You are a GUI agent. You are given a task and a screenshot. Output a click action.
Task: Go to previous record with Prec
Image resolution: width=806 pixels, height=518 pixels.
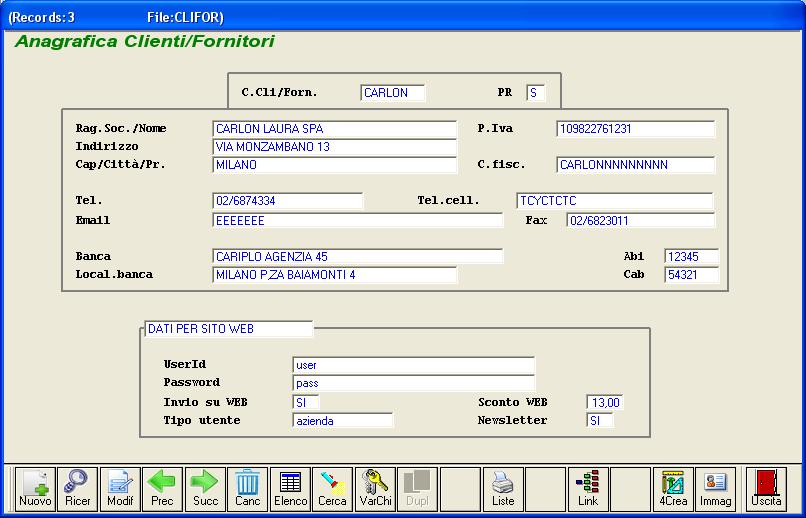(162, 489)
